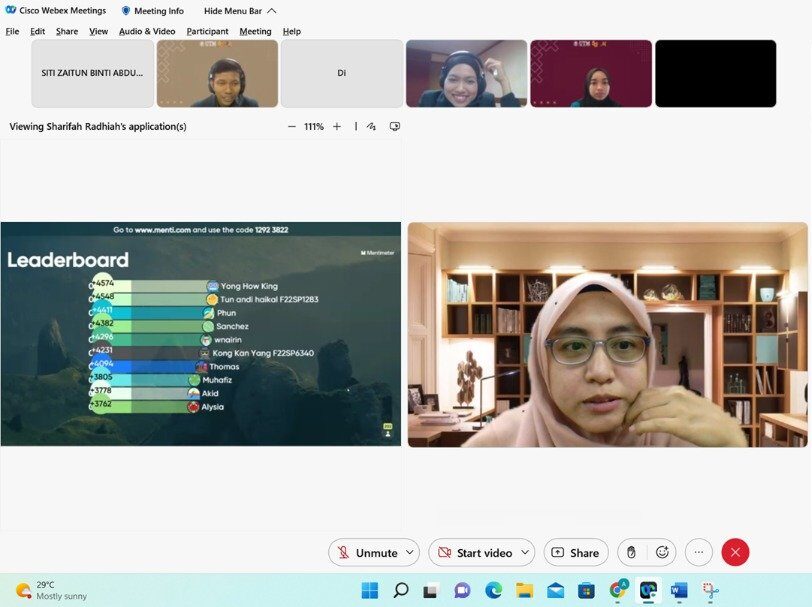Open the Audio & Video menu
Viewport: 812px width, 607px height.
click(147, 31)
